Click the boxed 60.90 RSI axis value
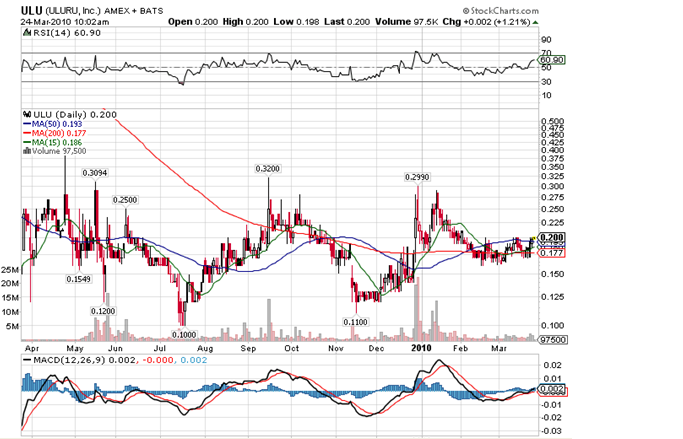This screenshot has height=439, width=683. (552, 60)
